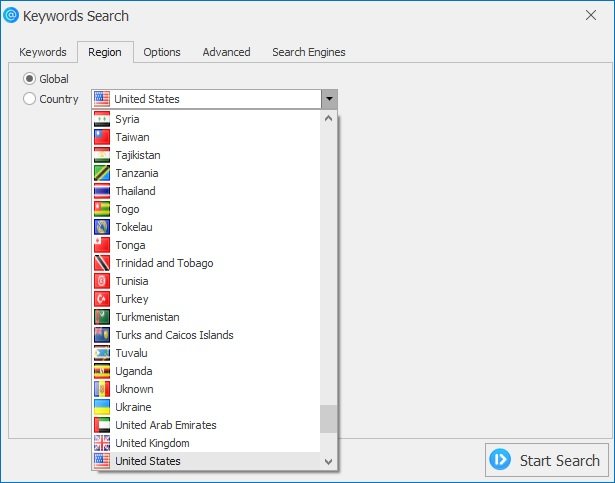This screenshot has height=483, width=615.
Task: Click the Uganda flag icon
Action: (102, 371)
